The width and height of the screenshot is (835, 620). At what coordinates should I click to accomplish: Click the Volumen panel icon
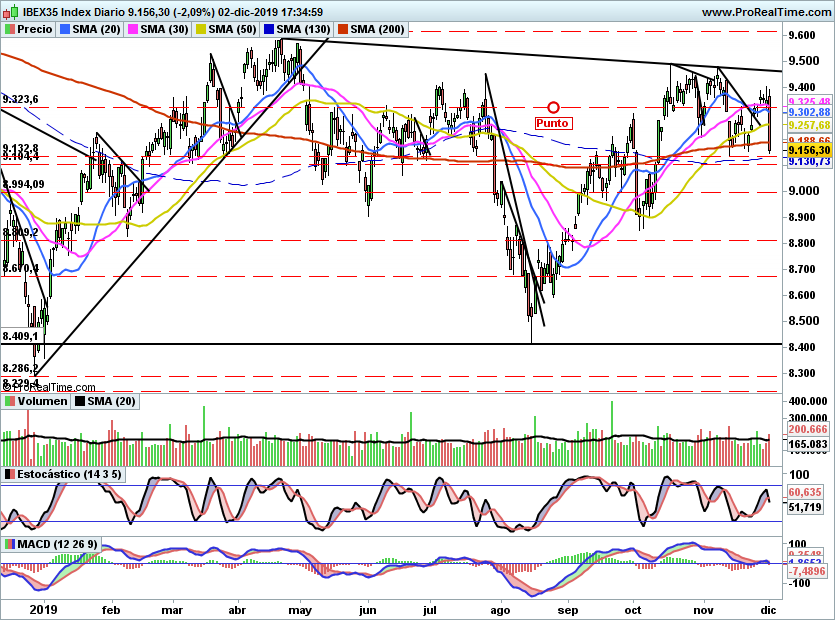pos(10,401)
